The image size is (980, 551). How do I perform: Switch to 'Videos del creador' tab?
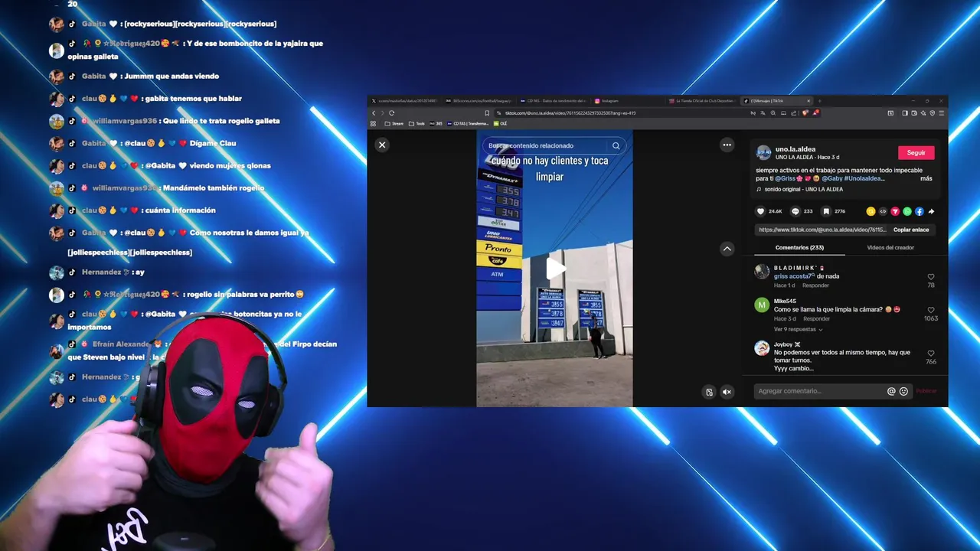[x=890, y=248]
